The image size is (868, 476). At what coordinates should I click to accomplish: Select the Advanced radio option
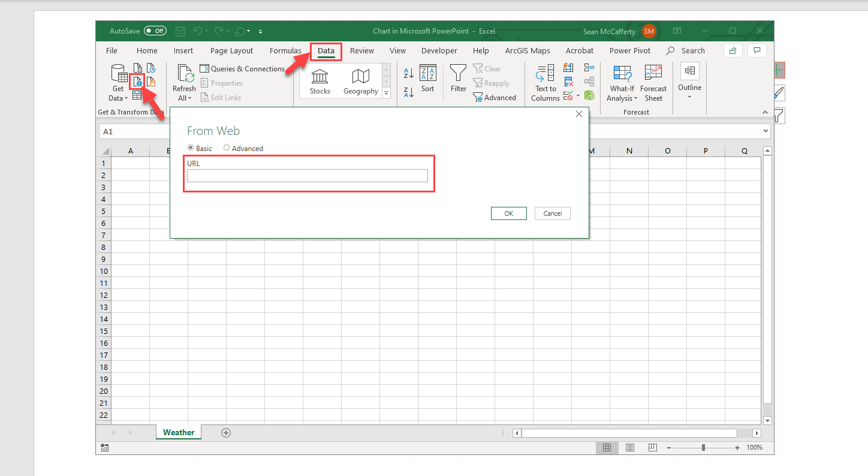coord(227,148)
